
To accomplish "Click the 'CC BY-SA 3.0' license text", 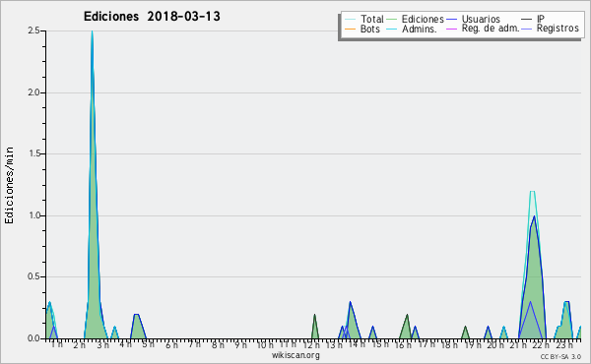I will pos(560,356).
